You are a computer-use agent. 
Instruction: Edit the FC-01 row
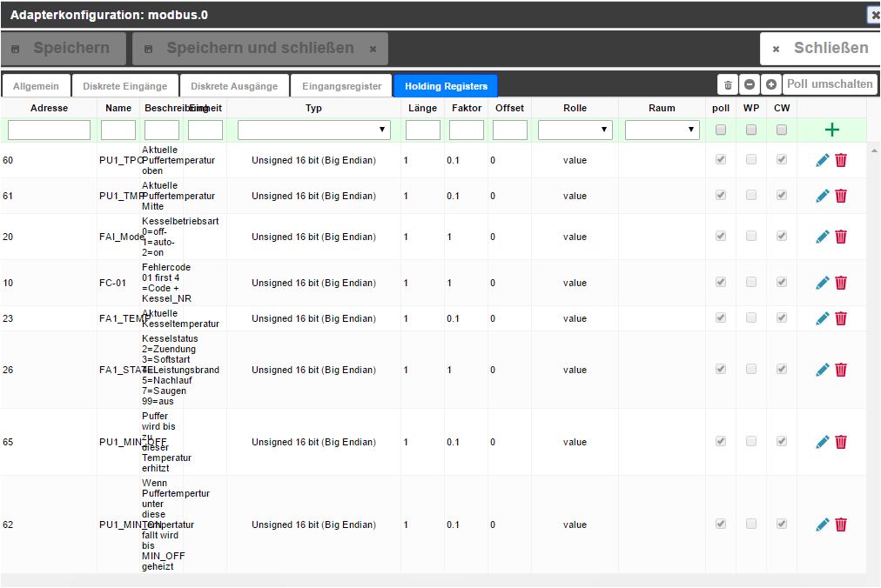(x=822, y=283)
